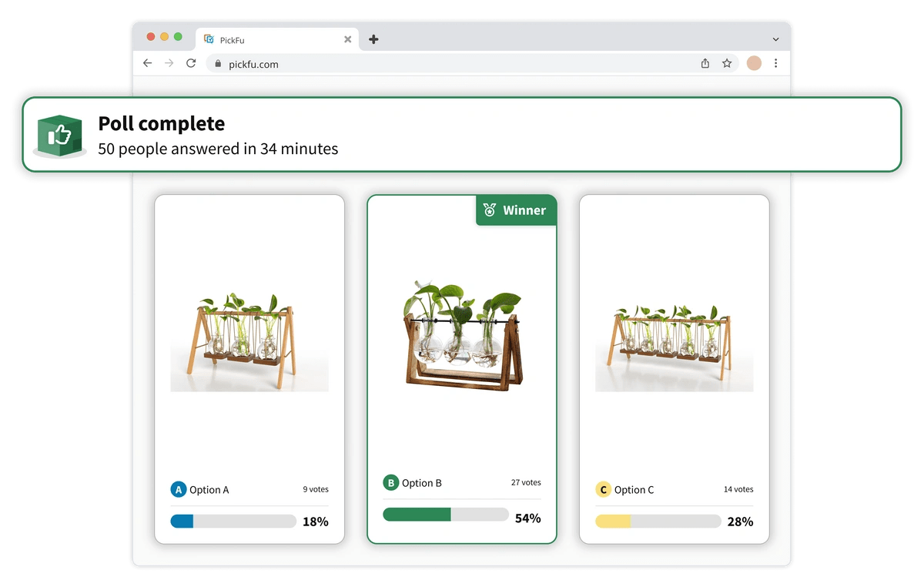Open a new tab with plus button
This screenshot has width=924, height=587.
point(373,39)
